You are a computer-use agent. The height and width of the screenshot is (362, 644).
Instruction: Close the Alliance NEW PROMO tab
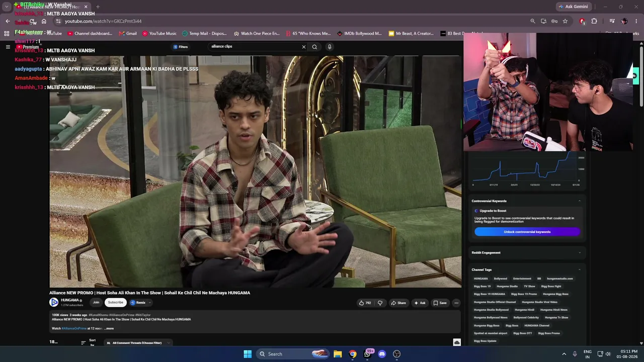[86, 7]
